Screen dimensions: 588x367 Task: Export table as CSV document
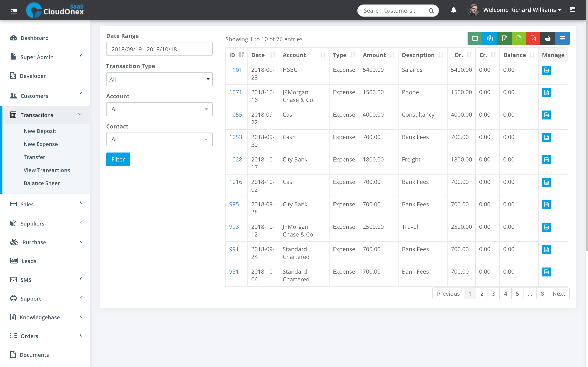[x=519, y=38]
